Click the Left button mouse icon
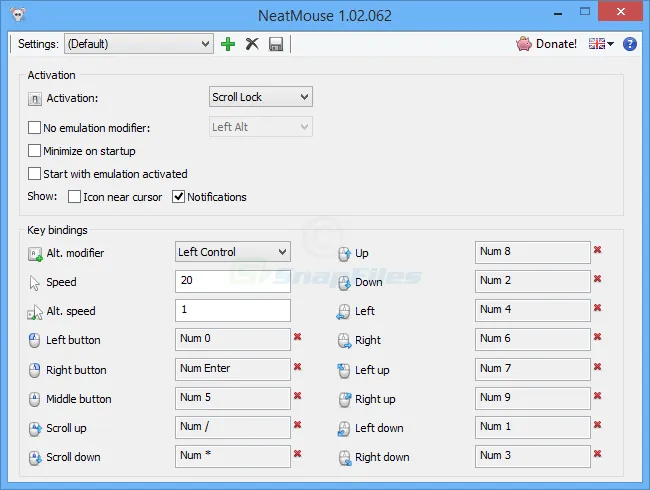The image size is (650, 490). (x=34, y=340)
